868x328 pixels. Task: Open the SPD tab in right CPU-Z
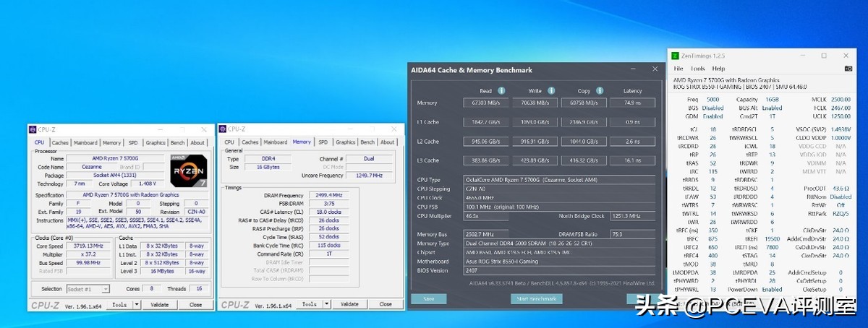coord(323,142)
